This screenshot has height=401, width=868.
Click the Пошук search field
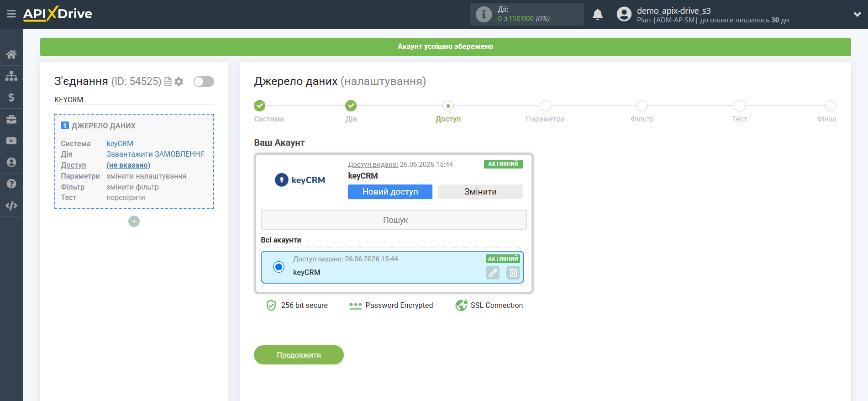point(394,220)
